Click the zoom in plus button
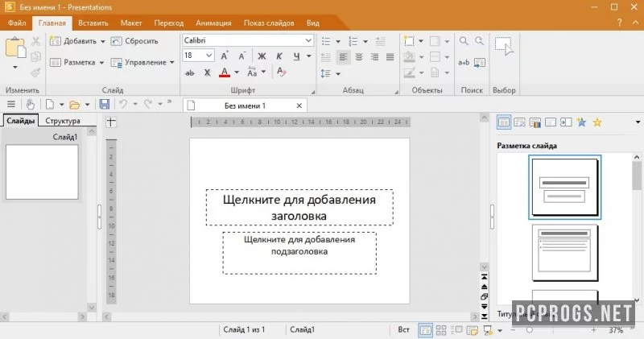This screenshot has width=644, height=339. click(x=594, y=329)
